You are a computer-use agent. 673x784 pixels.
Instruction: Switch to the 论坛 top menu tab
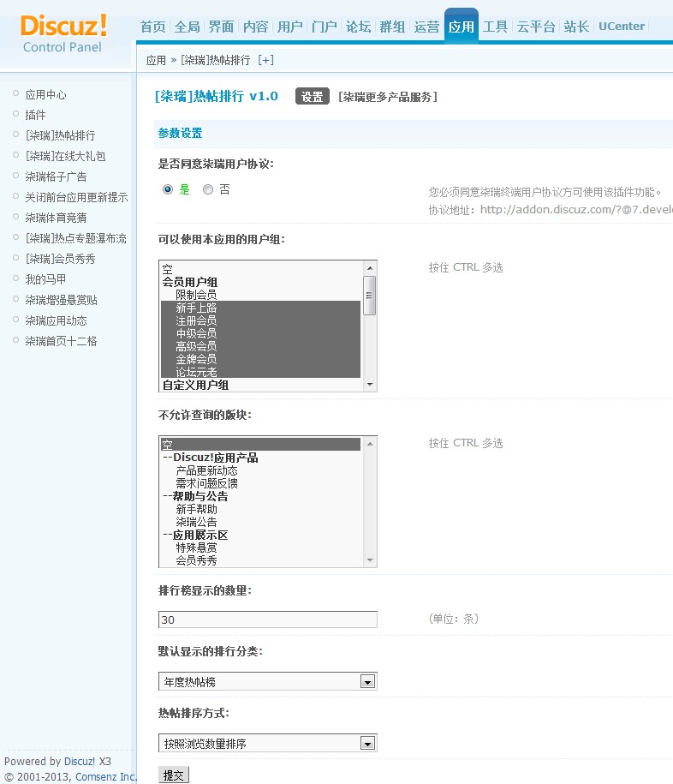(358, 27)
